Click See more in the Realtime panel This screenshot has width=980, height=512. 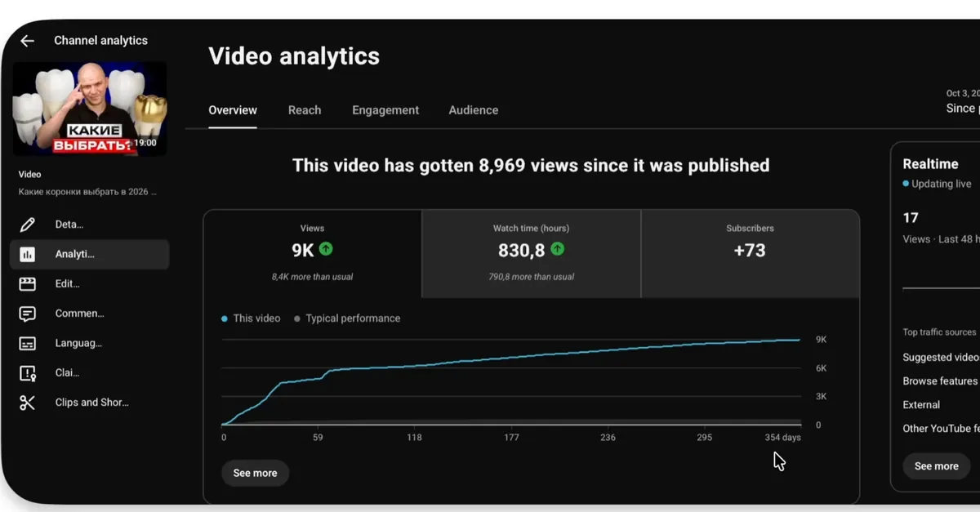937,466
